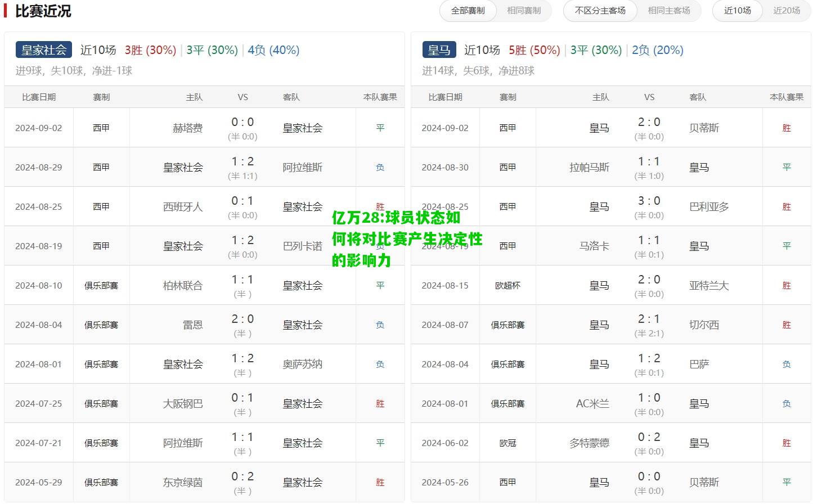Select date 2024-08-10 in 皇家社会 table
The image size is (813, 504).
39,286
